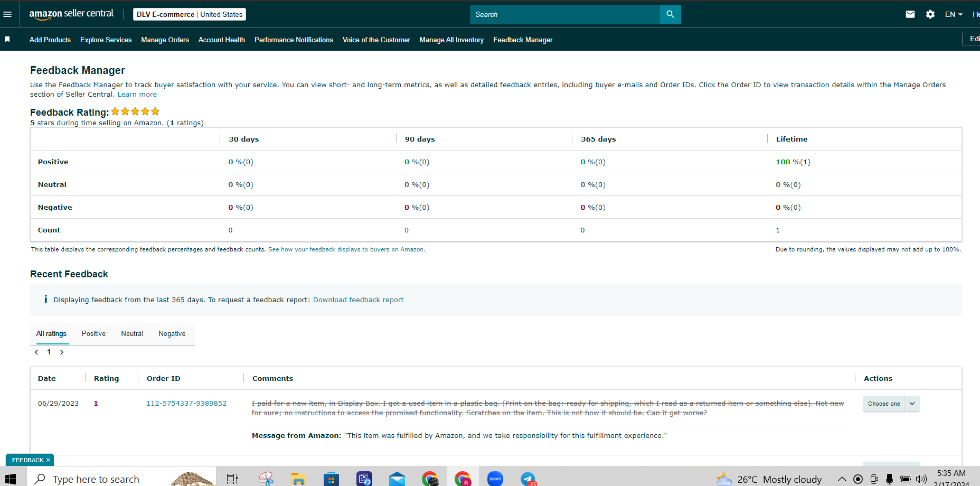Open Task View in the taskbar
Viewport: 980px width, 486px height.
pyautogui.click(x=232, y=479)
